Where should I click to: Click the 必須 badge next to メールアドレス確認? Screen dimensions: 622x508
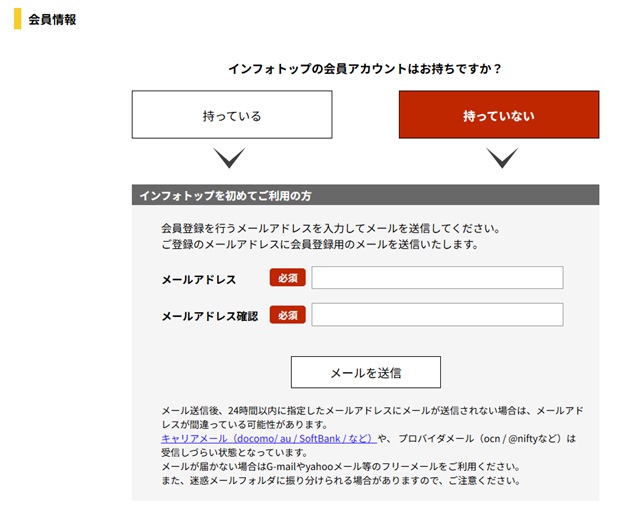click(287, 315)
